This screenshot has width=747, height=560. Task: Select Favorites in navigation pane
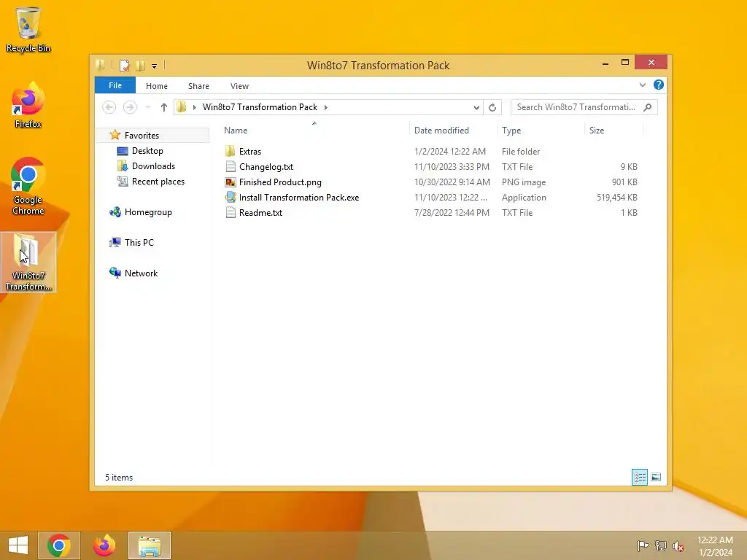[x=142, y=135]
